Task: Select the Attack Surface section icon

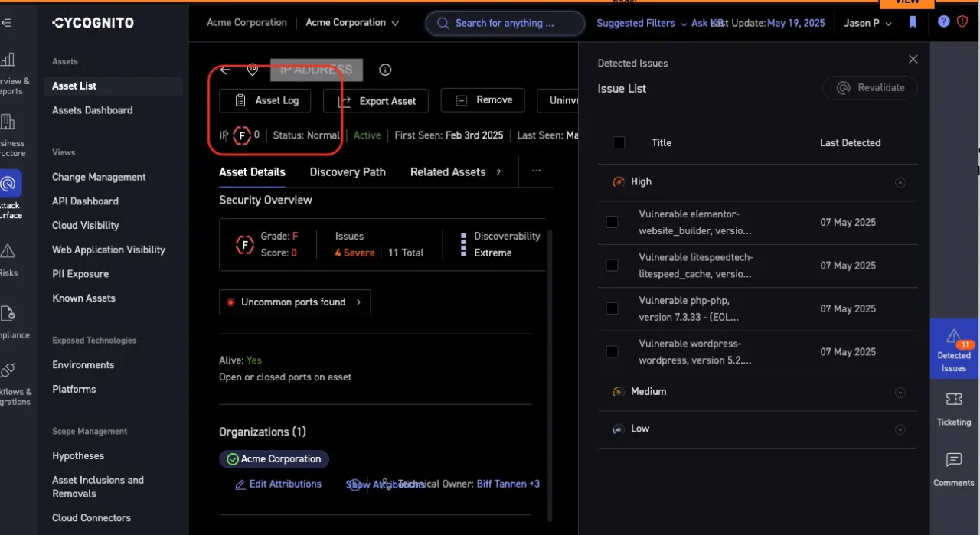Action: (x=10, y=184)
